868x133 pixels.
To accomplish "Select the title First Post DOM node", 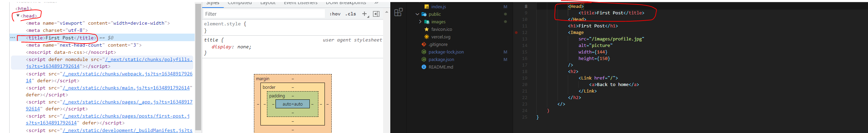I will (61, 38).
